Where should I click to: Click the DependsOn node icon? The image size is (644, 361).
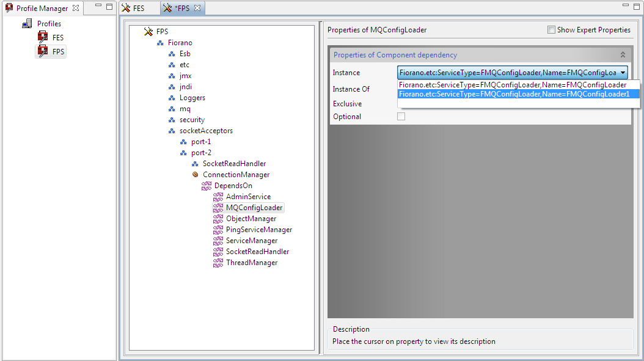pos(207,186)
